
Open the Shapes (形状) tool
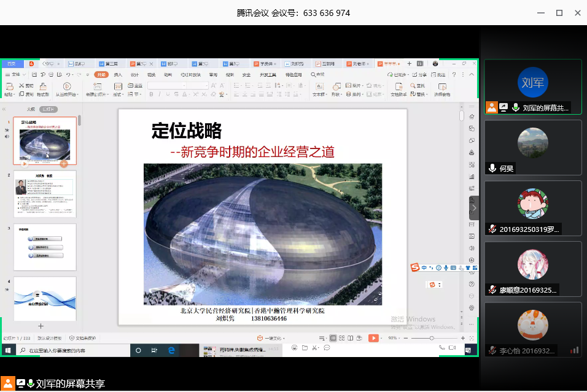point(335,88)
